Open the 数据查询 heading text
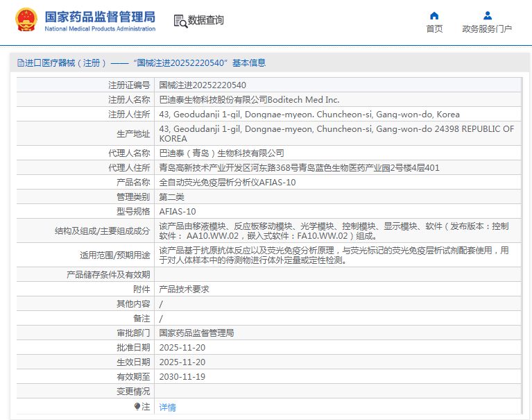The height and width of the screenshot is (420, 532). [x=206, y=21]
